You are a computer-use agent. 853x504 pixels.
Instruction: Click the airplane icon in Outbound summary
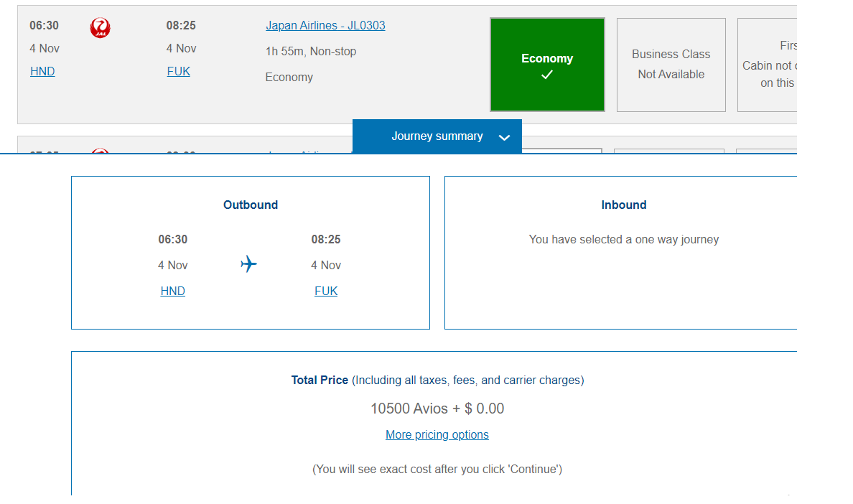click(x=248, y=264)
